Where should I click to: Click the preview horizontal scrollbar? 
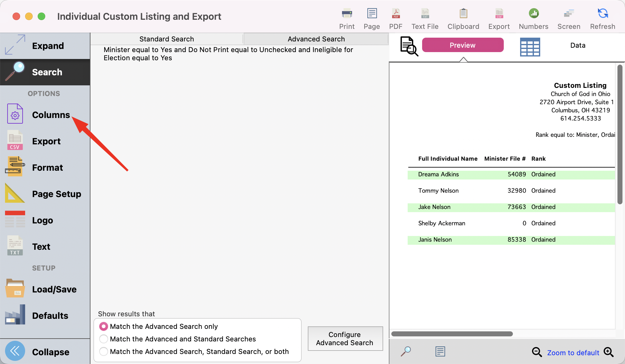(x=452, y=334)
